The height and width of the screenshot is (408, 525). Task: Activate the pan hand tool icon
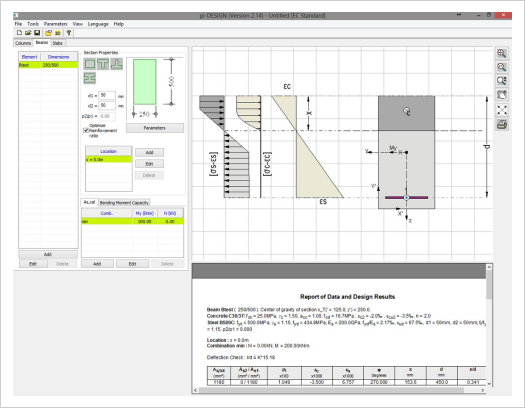pyautogui.click(x=501, y=95)
